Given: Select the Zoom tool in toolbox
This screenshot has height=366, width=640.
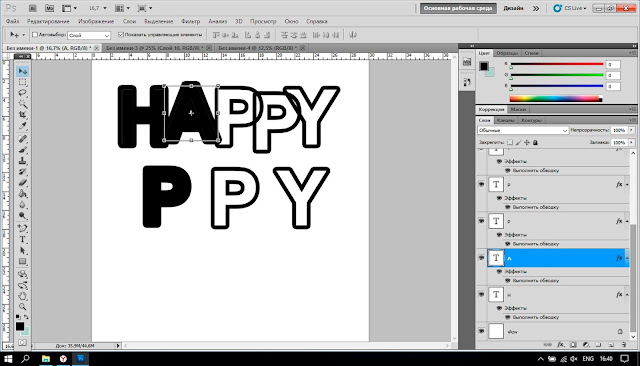Looking at the screenshot, I should coord(22,307).
